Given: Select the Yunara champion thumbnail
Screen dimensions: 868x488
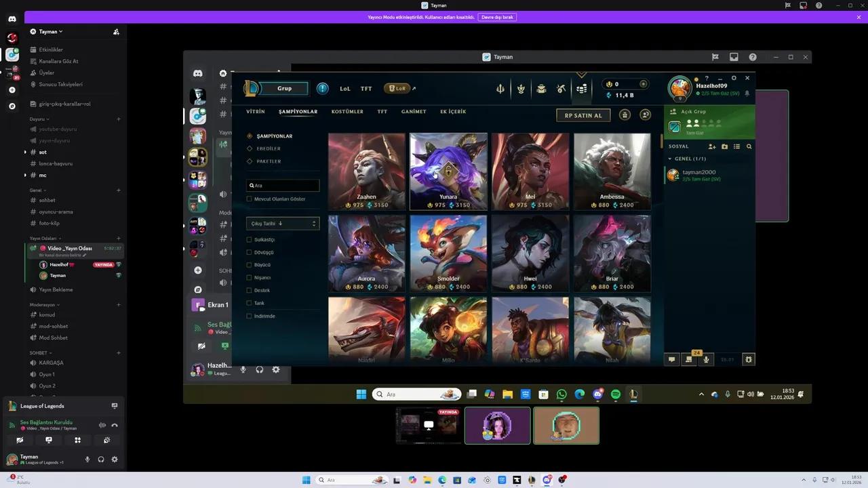Looking at the screenshot, I should click(x=448, y=171).
